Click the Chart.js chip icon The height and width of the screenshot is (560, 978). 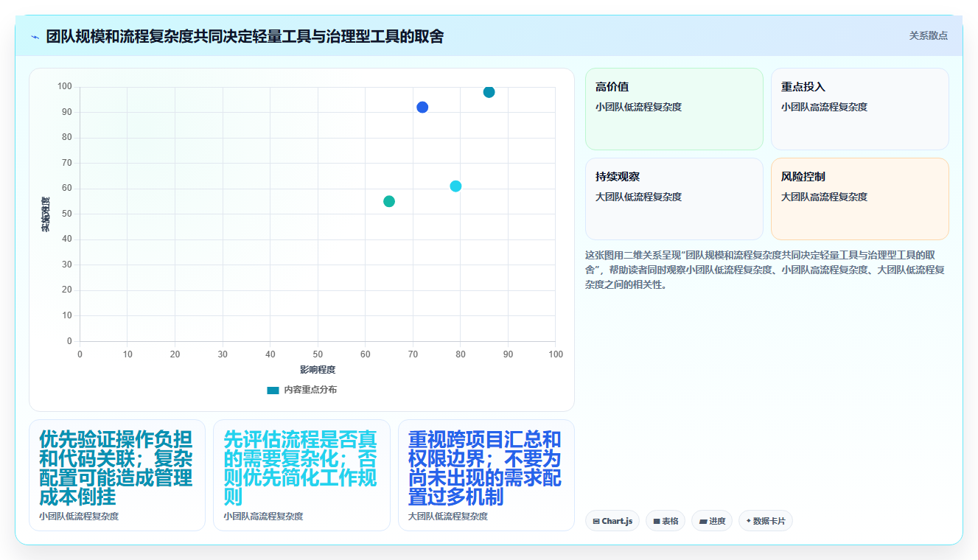click(596, 522)
